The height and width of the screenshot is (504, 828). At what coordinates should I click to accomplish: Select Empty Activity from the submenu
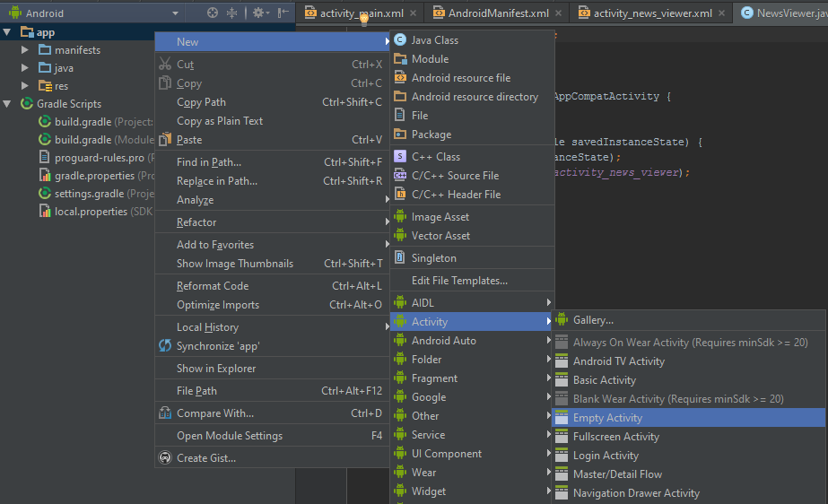click(607, 418)
